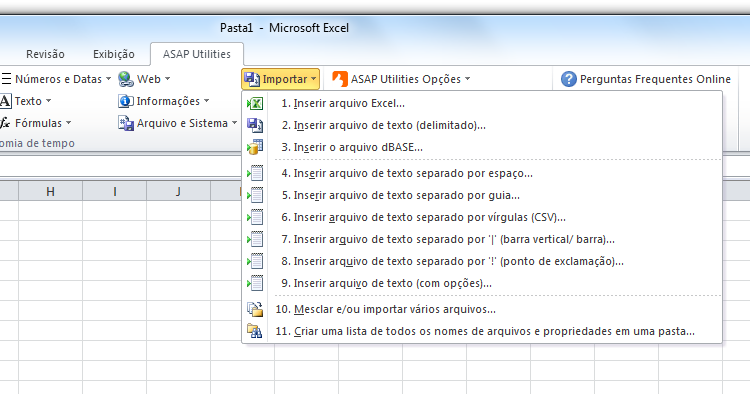Click the Números e Datas button label

pos(58,79)
